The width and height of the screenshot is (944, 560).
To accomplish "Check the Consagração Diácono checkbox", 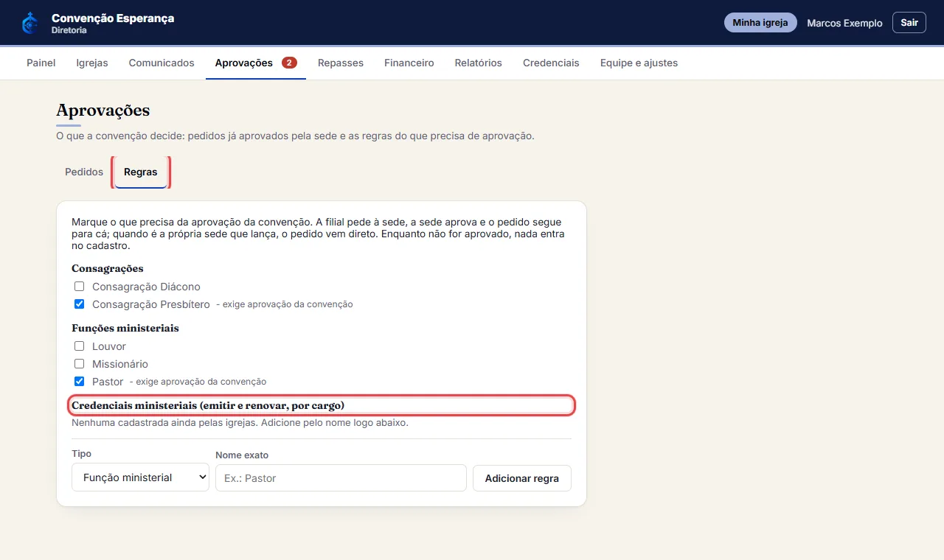I will click(x=79, y=287).
